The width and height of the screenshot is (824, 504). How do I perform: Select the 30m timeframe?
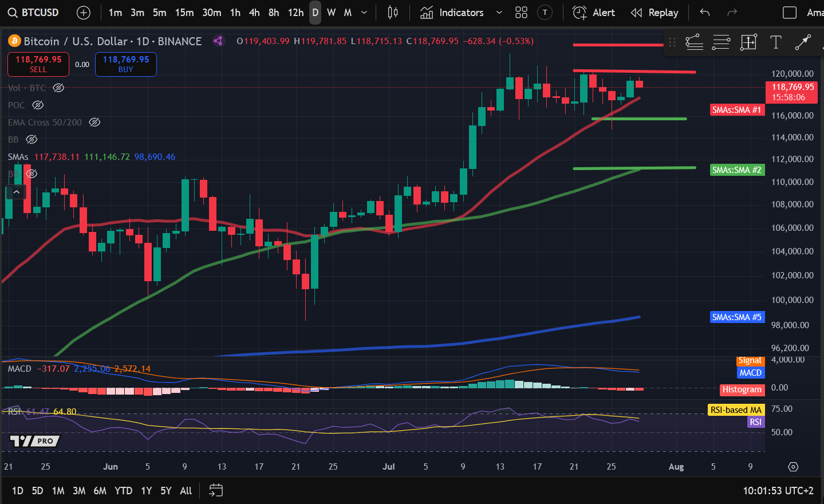coord(212,13)
